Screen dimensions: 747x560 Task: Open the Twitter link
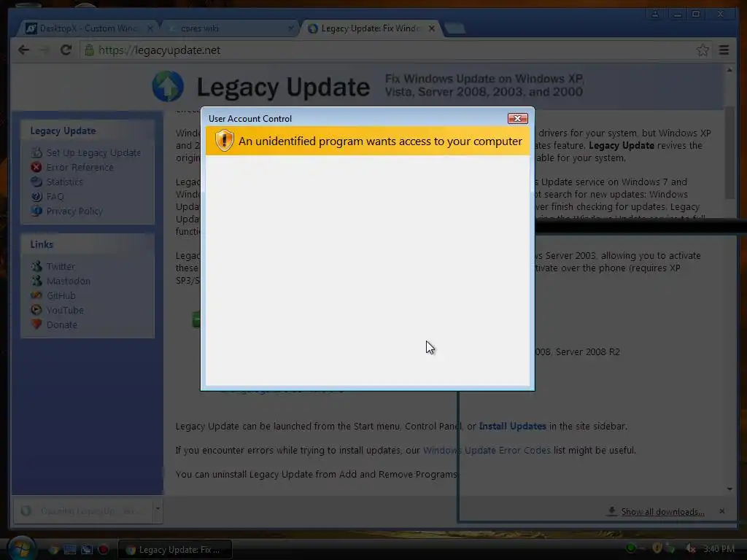pos(61,267)
